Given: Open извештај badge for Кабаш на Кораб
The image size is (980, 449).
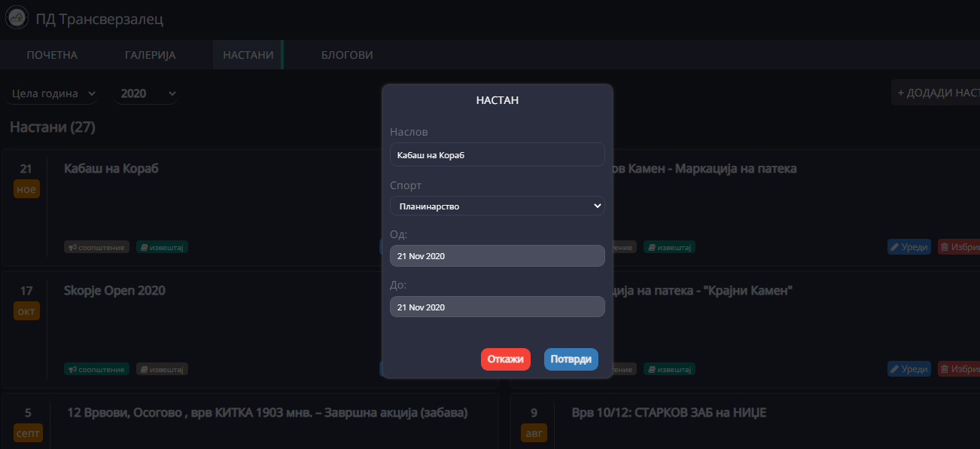Looking at the screenshot, I should (x=162, y=247).
